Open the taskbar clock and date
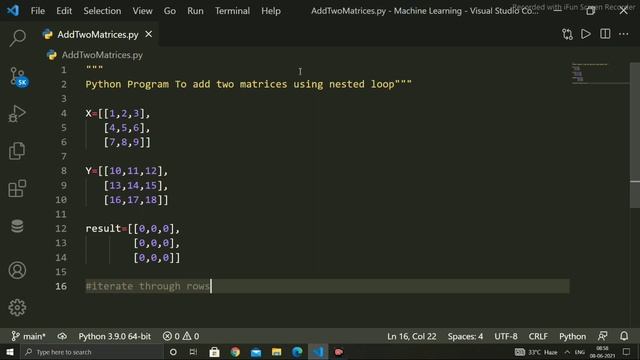The width and height of the screenshot is (640, 360). click(602, 352)
